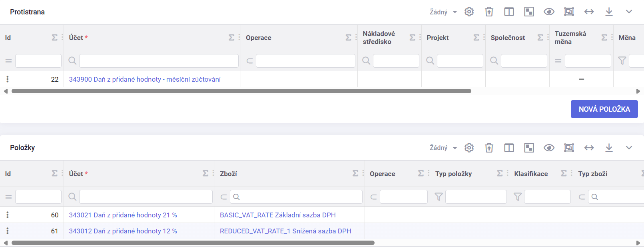Open the Žádný dropdown in Položky panel
The image size is (644, 247).
[443, 148]
